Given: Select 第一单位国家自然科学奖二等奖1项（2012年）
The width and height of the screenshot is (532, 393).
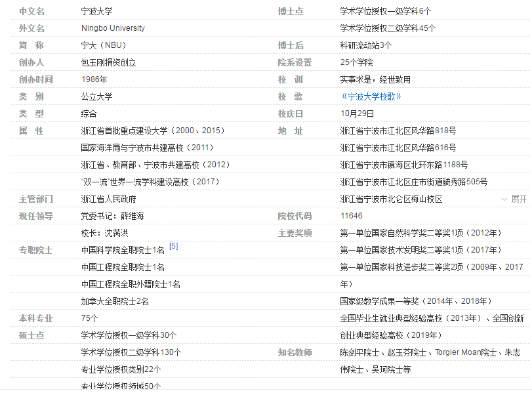Looking at the screenshot, I should click(x=421, y=233).
